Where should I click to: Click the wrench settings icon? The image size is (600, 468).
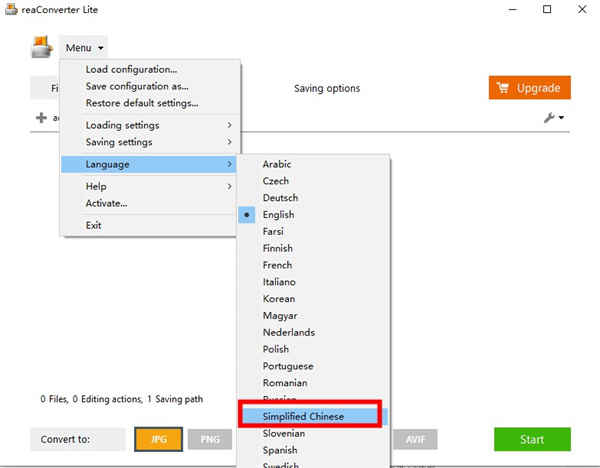(553, 117)
